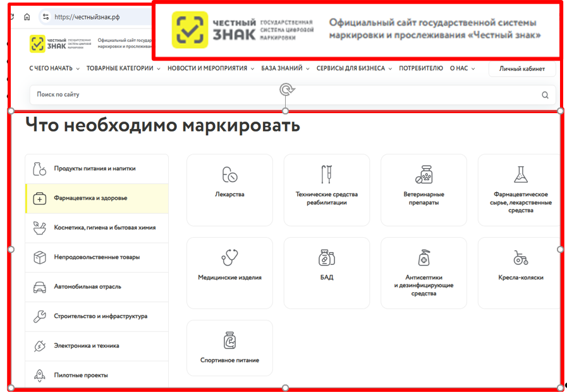Image resolution: width=567 pixels, height=392 pixels.
Task: Click the wheelchair icon
Action: click(521, 257)
